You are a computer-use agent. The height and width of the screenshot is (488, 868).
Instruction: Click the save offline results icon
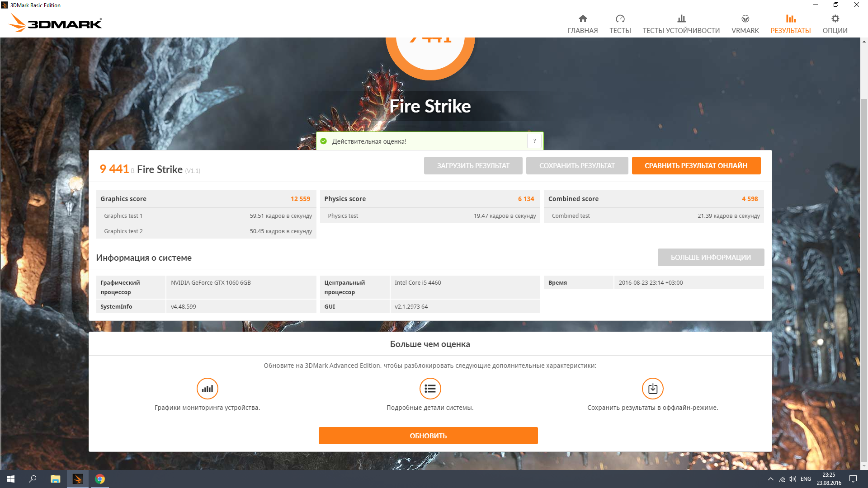pos(652,389)
